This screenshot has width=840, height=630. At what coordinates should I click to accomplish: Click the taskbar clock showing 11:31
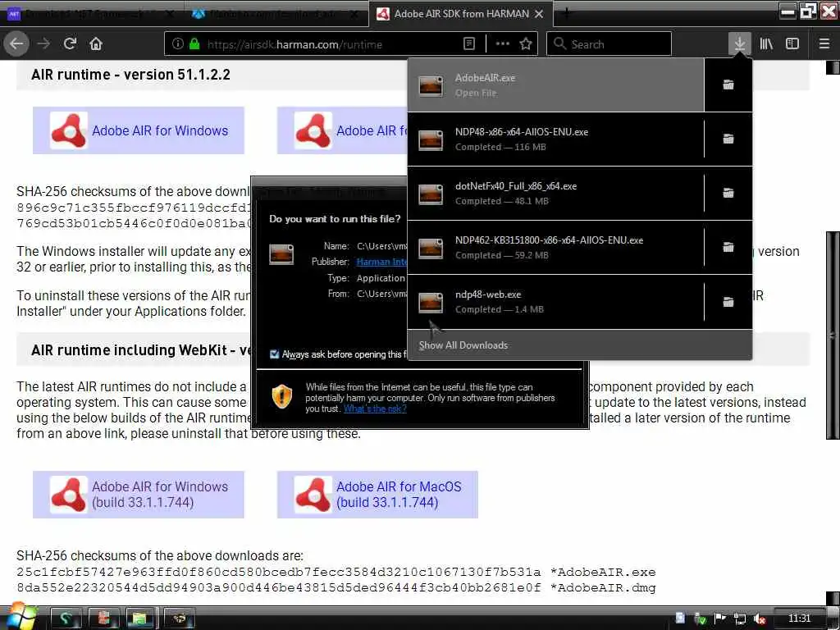coord(799,619)
